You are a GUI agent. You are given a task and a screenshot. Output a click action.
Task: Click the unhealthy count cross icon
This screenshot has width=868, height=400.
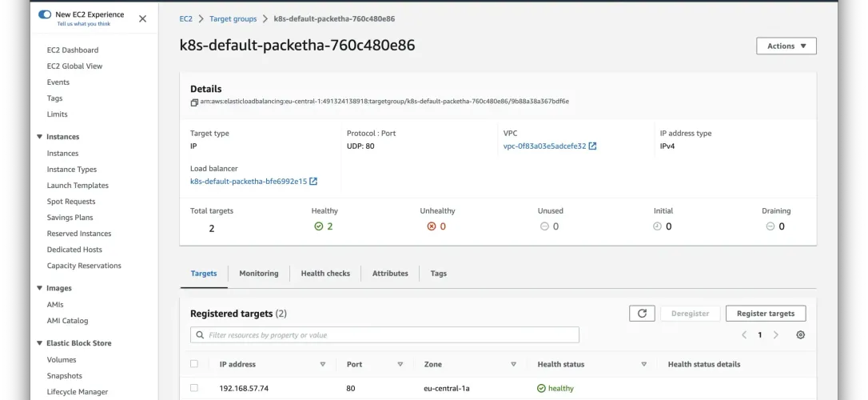point(432,226)
